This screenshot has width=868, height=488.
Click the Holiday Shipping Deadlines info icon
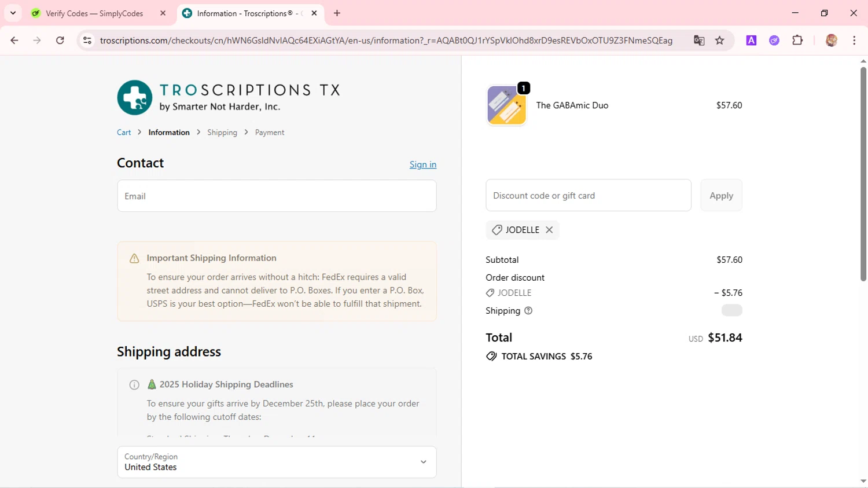134,385
